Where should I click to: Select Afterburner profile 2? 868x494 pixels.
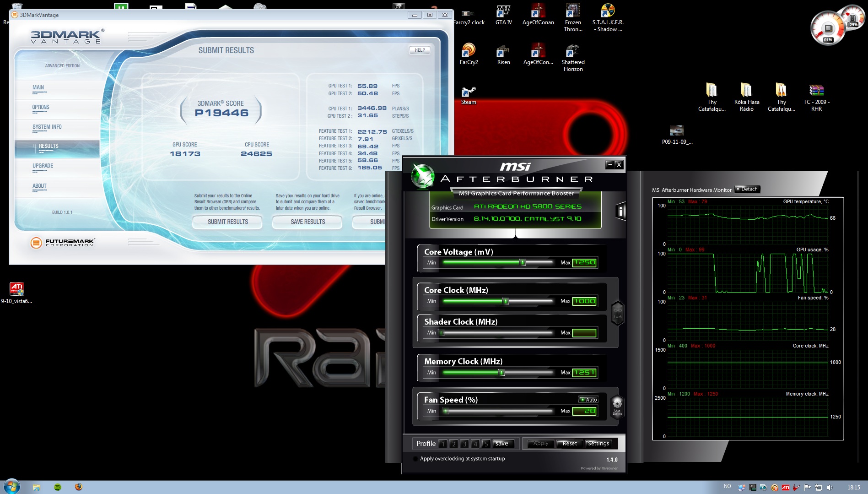tap(453, 444)
